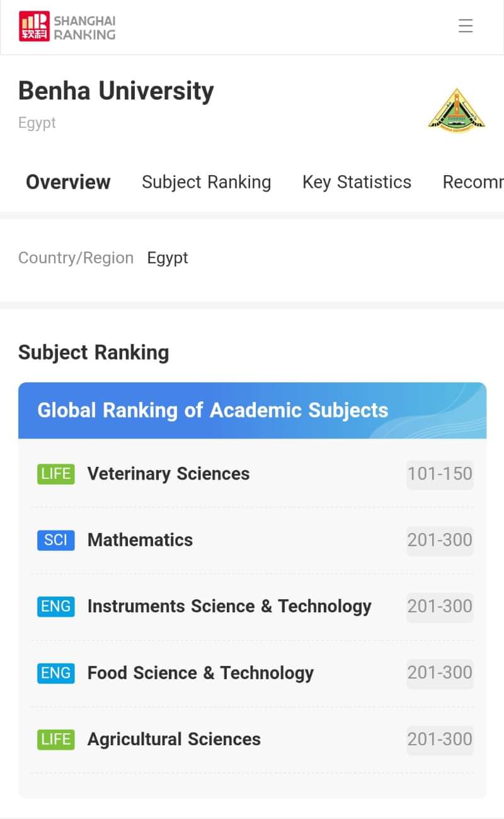504x819 pixels.
Task: Click the SCI badge beside Mathematics
Action: tap(55, 540)
